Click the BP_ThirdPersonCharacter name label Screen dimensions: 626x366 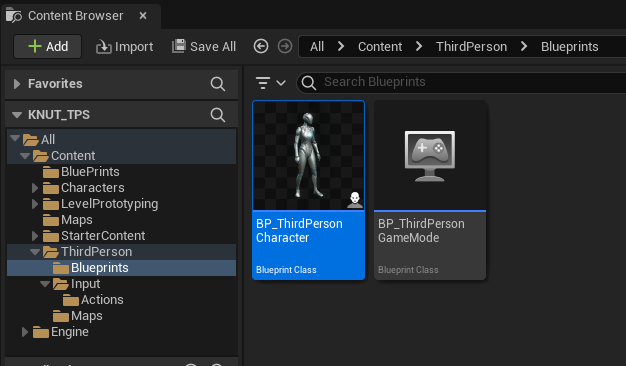[x=299, y=231]
